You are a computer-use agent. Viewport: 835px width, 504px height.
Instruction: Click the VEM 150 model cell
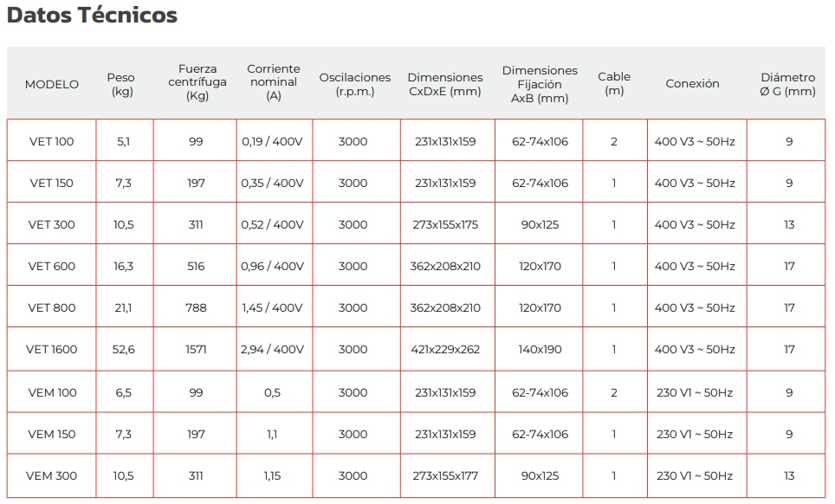52,434
